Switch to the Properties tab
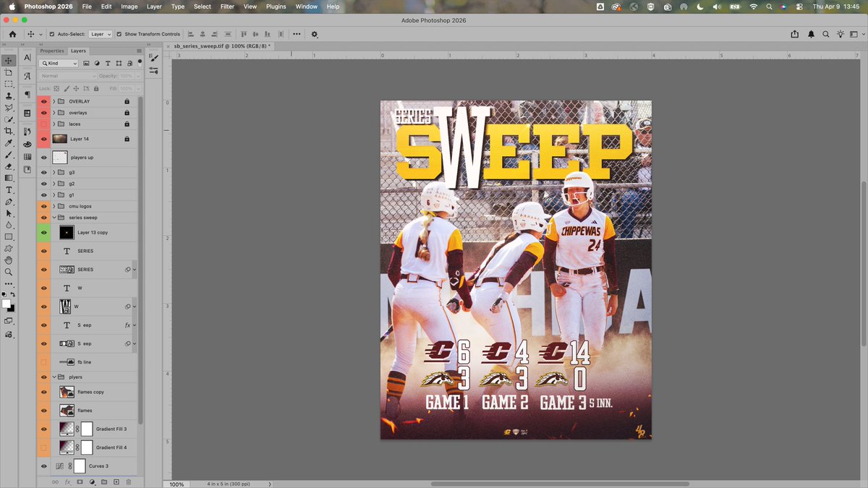 click(52, 51)
